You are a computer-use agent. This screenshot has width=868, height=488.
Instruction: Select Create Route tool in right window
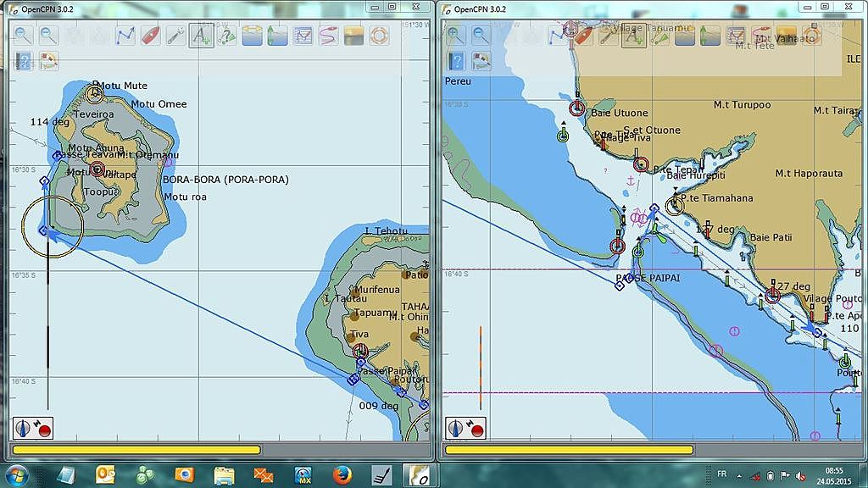(x=558, y=36)
